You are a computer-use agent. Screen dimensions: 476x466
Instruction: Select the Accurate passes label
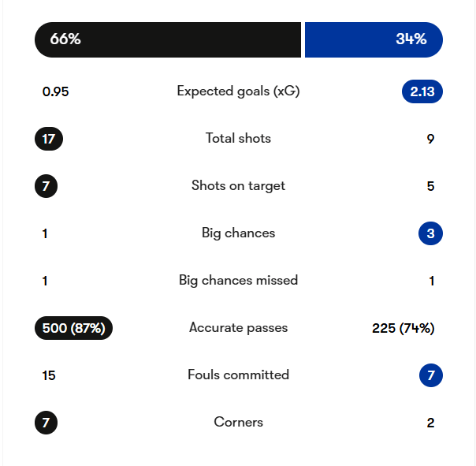click(238, 328)
